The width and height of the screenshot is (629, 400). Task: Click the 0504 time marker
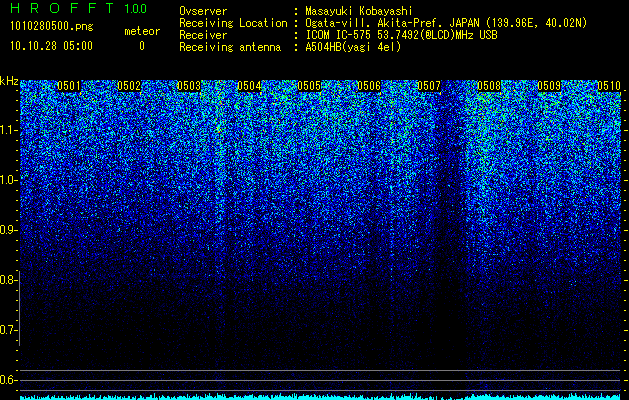click(x=249, y=86)
